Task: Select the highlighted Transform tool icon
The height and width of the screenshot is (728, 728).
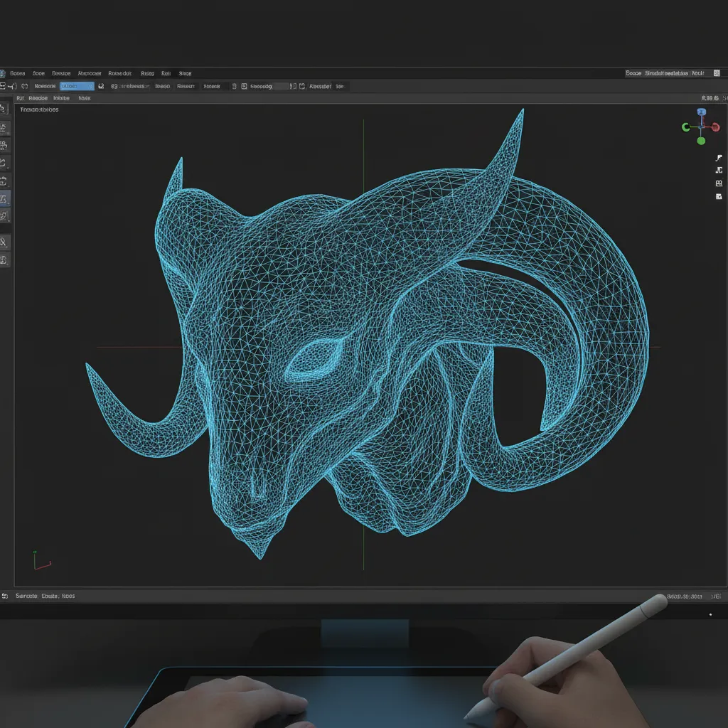Action: click(x=5, y=199)
